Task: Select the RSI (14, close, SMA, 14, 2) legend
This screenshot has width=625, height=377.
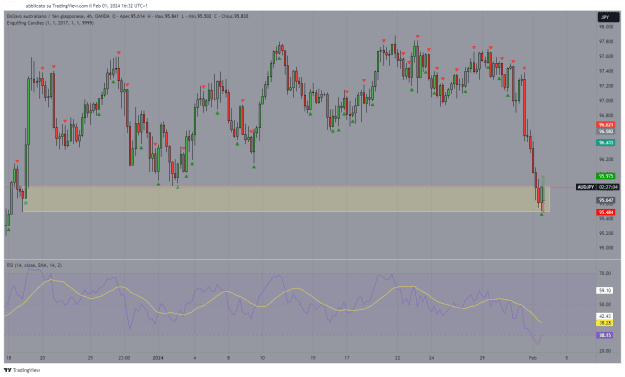Action: (x=34, y=265)
